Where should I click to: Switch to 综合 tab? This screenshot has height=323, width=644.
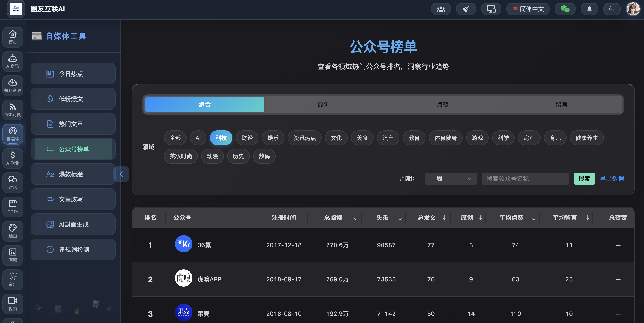[x=205, y=105]
